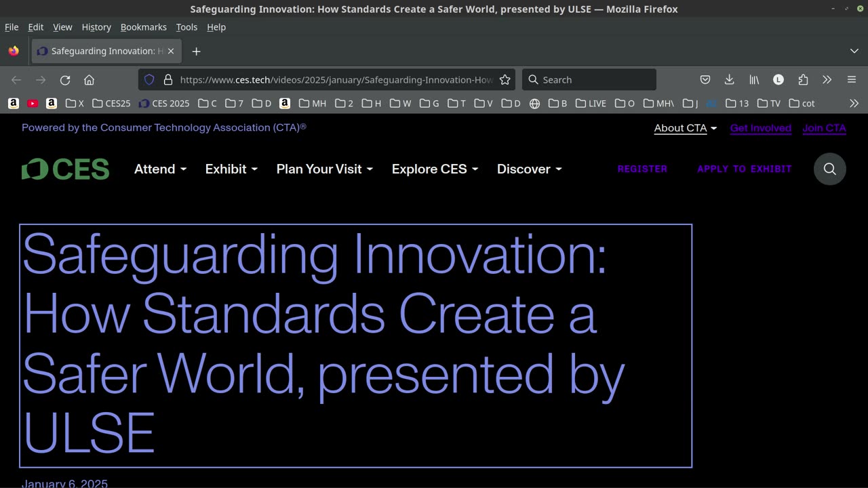Open site search magnifier button
Image resolution: width=868 pixels, height=488 pixels.
(830, 169)
